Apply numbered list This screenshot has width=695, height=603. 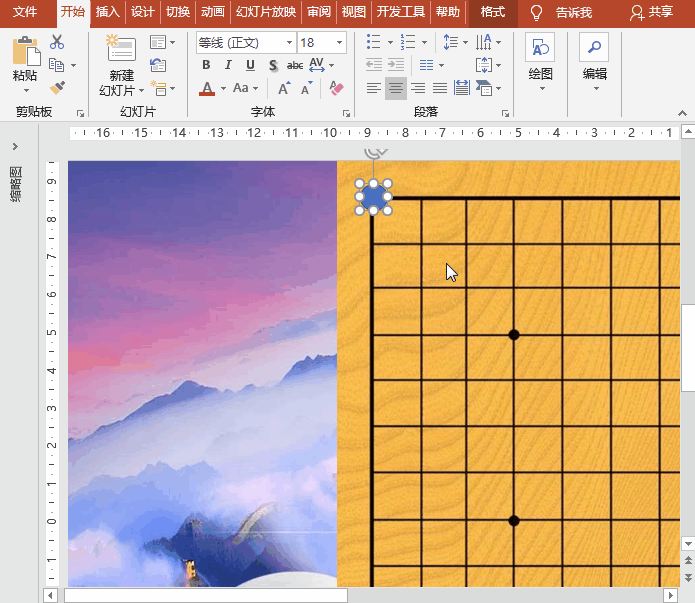click(408, 42)
